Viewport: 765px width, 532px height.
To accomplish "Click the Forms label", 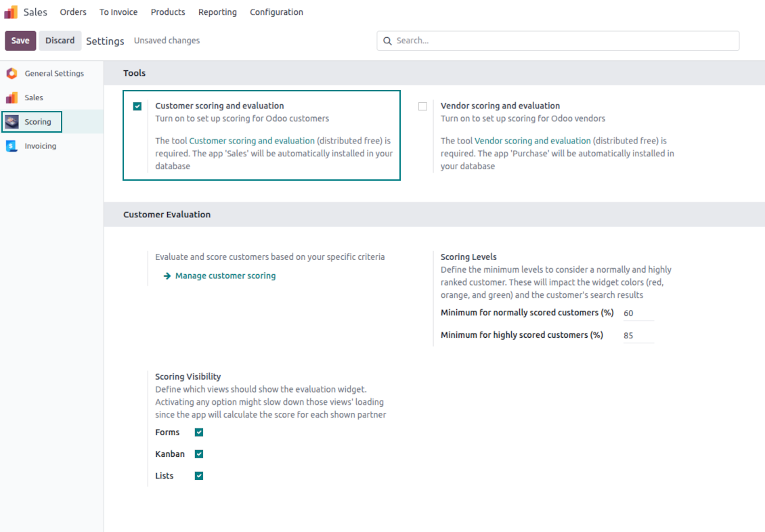I will [167, 433].
